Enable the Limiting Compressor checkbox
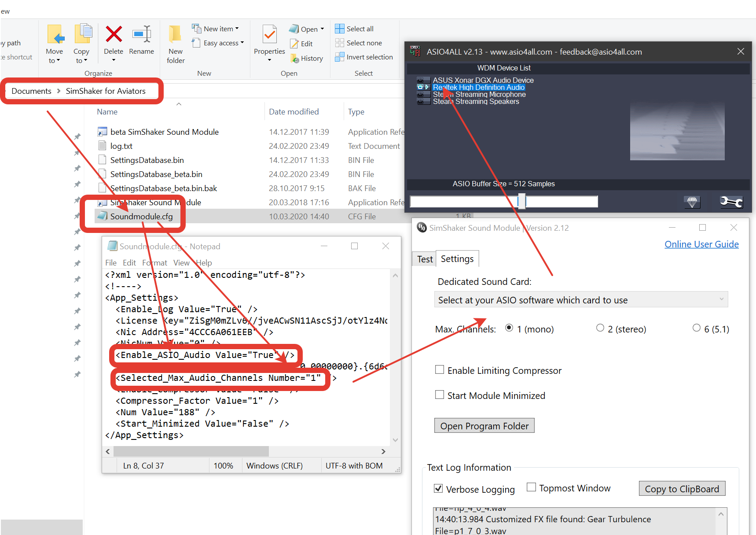This screenshot has width=756, height=535. pos(440,369)
